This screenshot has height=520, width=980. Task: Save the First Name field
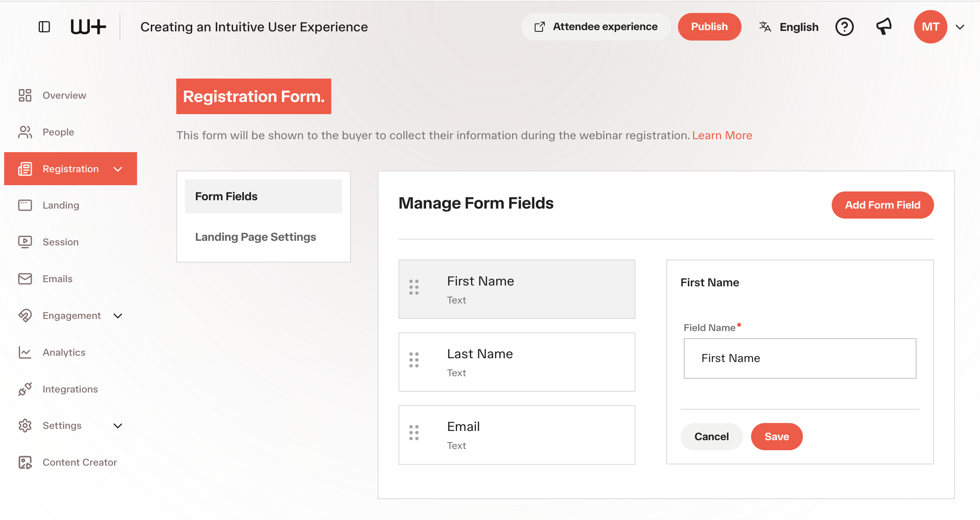point(777,436)
